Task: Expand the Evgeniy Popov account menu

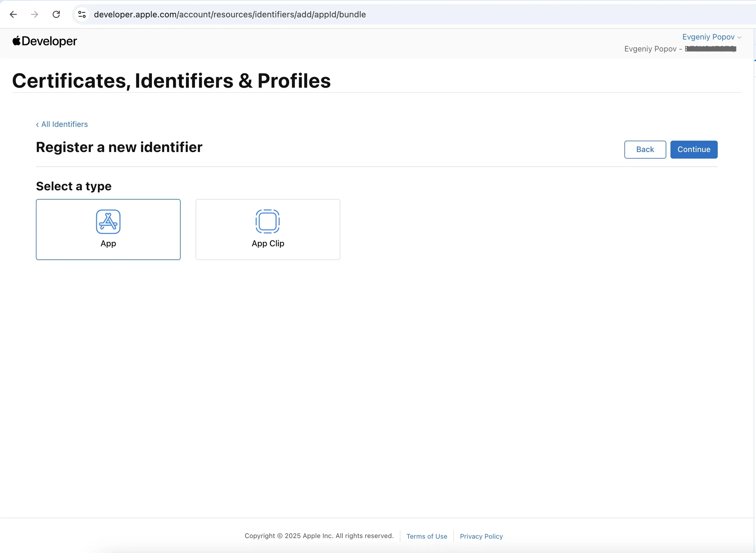Action: (x=711, y=37)
